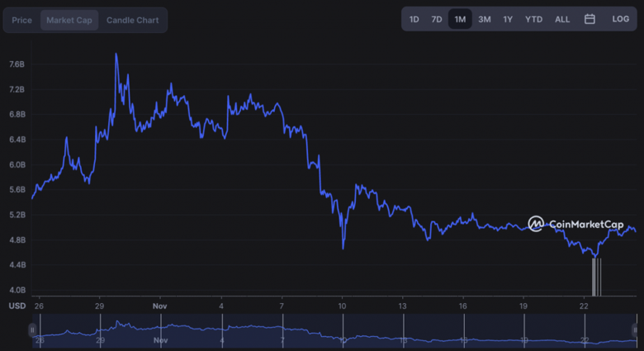Select the 1M time range

460,19
